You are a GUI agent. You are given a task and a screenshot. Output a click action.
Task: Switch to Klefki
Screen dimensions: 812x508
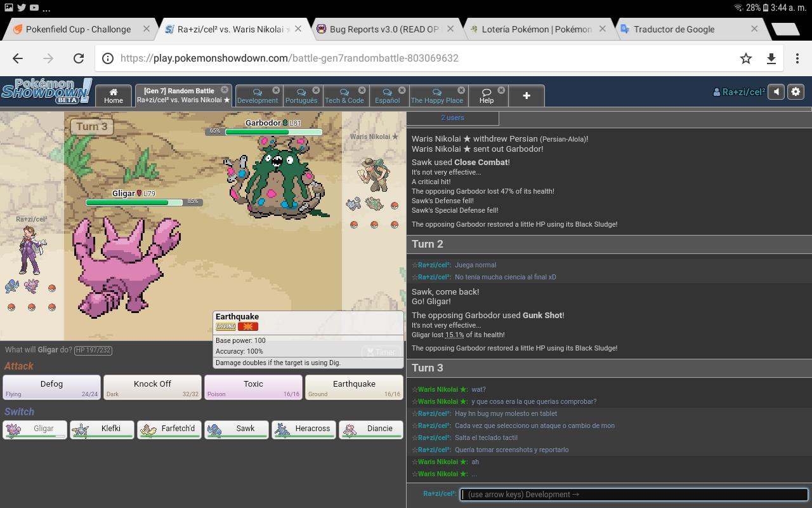point(102,429)
